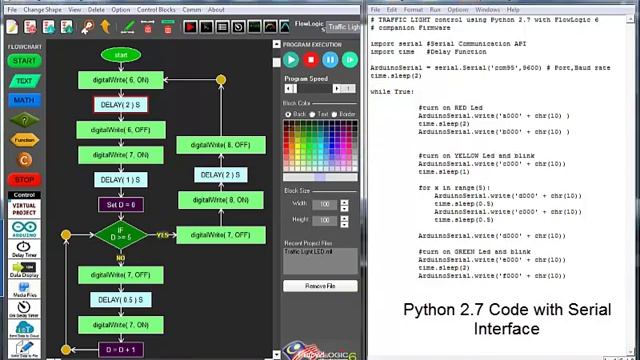The width and height of the screenshot is (640, 360).
Task: Select the digitalWrite( 8, OFF) block
Action: [x=221, y=145]
